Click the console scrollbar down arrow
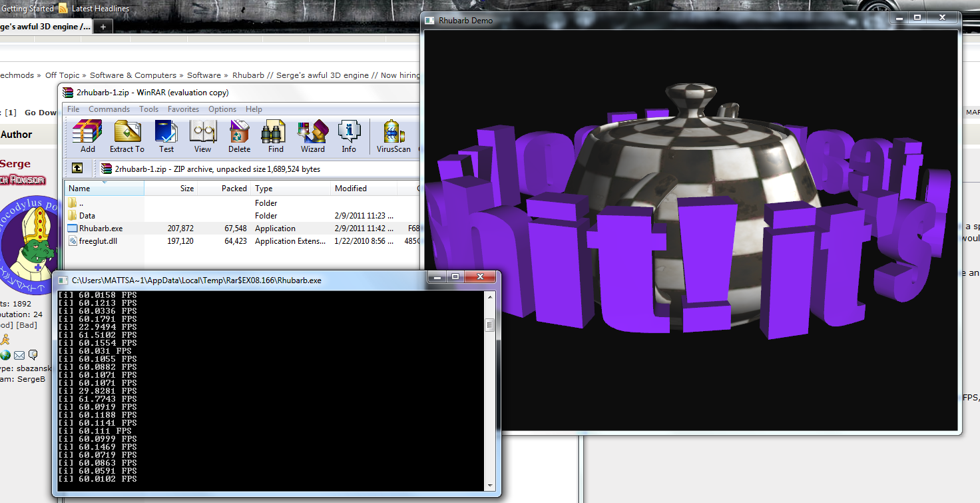 click(490, 485)
